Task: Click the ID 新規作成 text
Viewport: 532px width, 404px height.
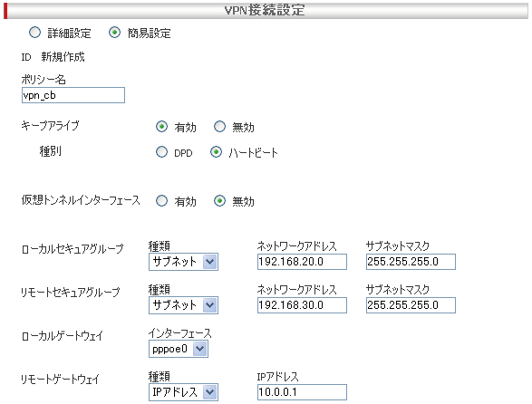Action: (x=53, y=57)
